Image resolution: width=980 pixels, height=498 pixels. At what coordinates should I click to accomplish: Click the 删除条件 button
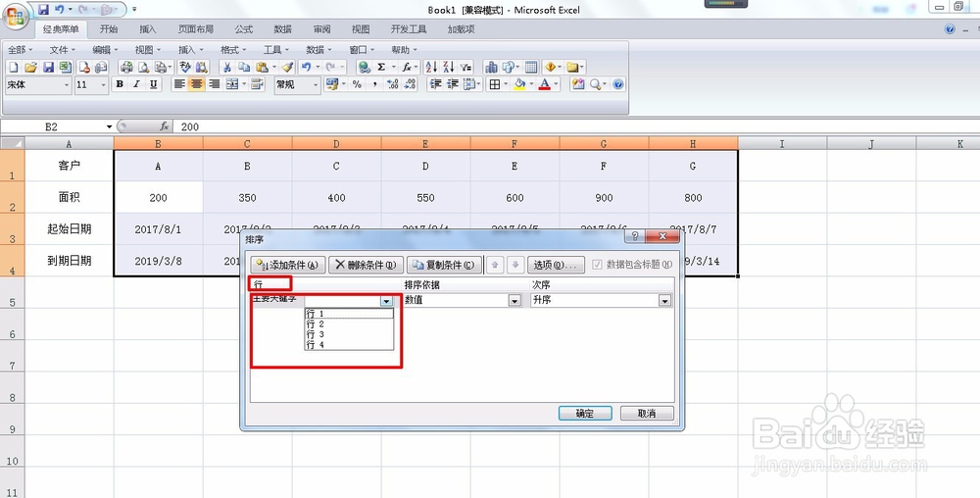click(x=367, y=265)
